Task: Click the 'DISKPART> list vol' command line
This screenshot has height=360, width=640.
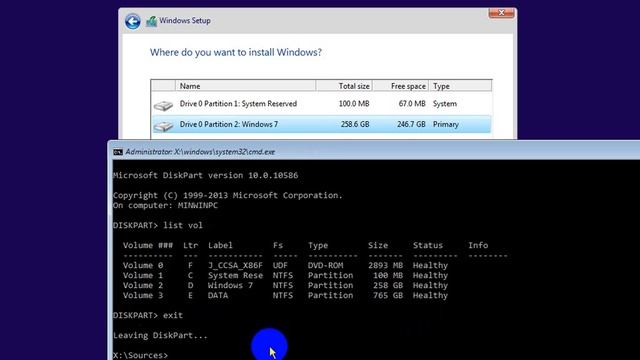Action: (158, 225)
